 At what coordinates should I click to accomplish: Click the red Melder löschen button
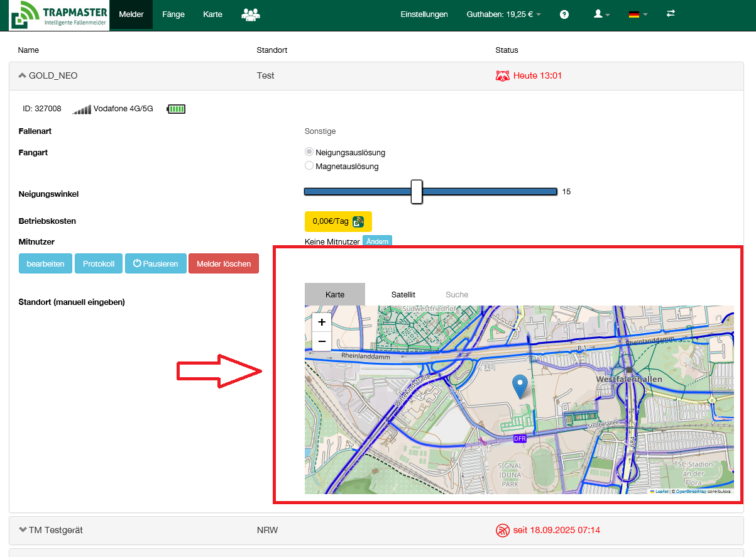click(x=223, y=264)
